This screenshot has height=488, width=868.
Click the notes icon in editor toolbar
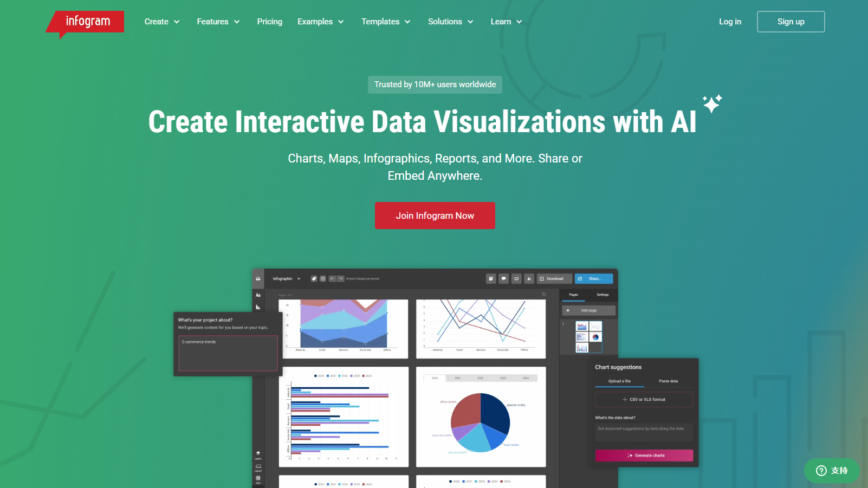[491, 279]
